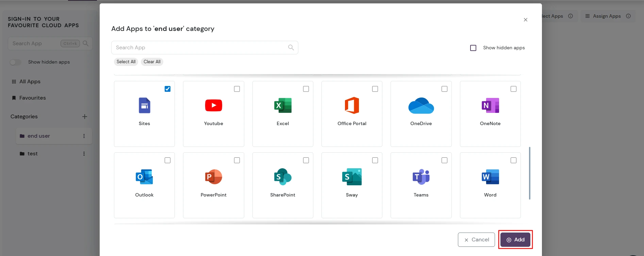Click the PowerPoint app icon
The width and height of the screenshot is (644, 256).
pyautogui.click(x=213, y=177)
